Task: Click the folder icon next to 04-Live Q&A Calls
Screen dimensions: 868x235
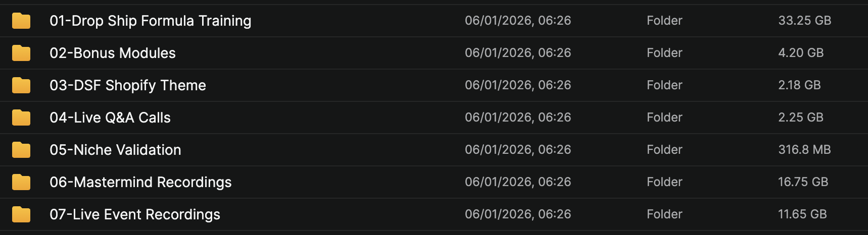Action: 21,117
